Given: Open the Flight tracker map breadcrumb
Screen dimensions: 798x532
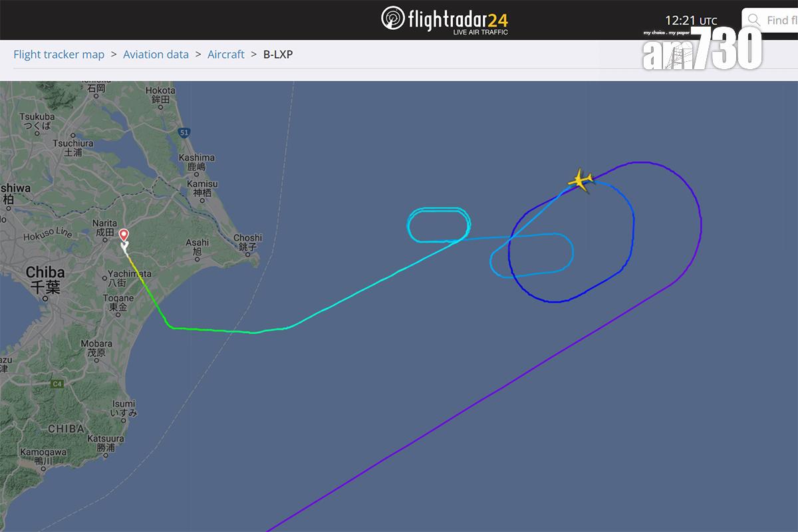Looking at the screenshot, I should click(59, 55).
